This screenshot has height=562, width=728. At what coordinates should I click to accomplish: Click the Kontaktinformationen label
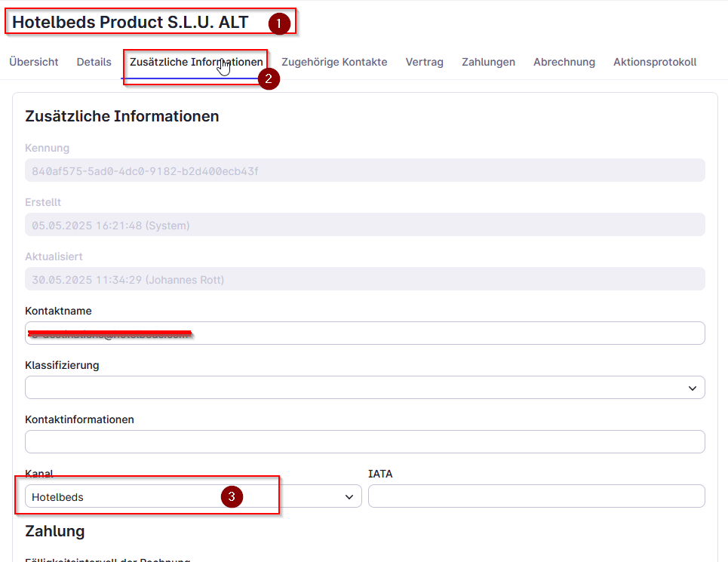tap(79, 419)
